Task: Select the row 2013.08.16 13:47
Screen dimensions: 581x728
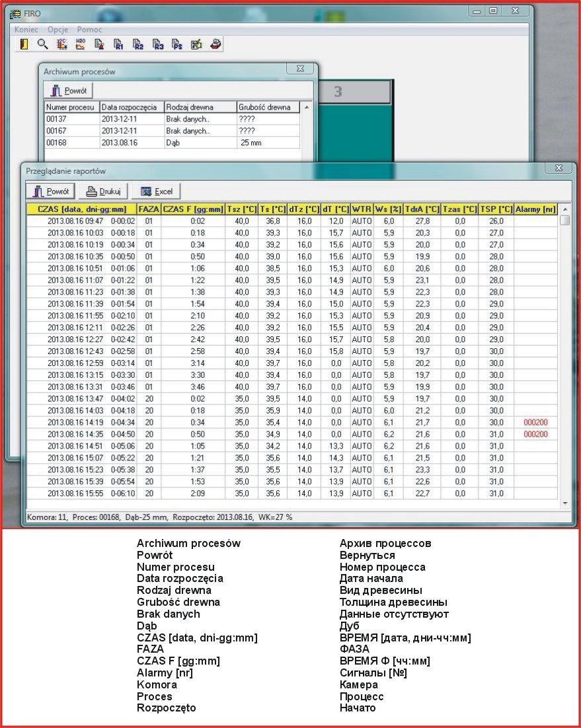Action: click(292, 399)
